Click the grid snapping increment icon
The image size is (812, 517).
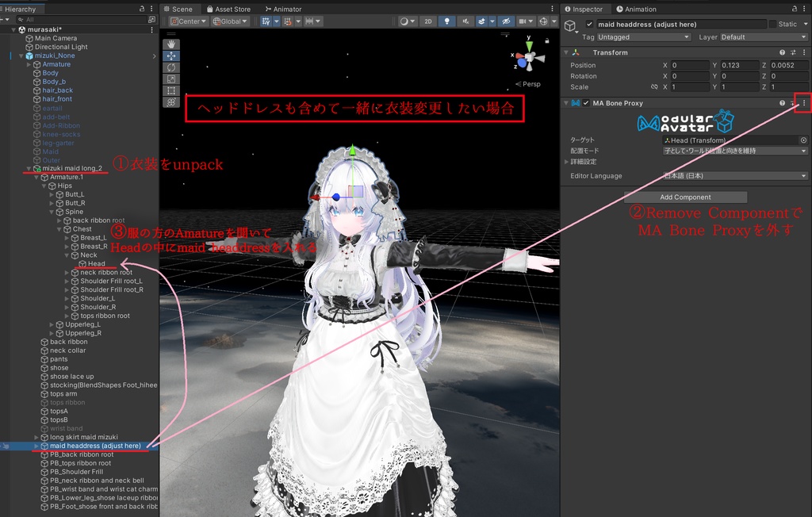point(288,21)
